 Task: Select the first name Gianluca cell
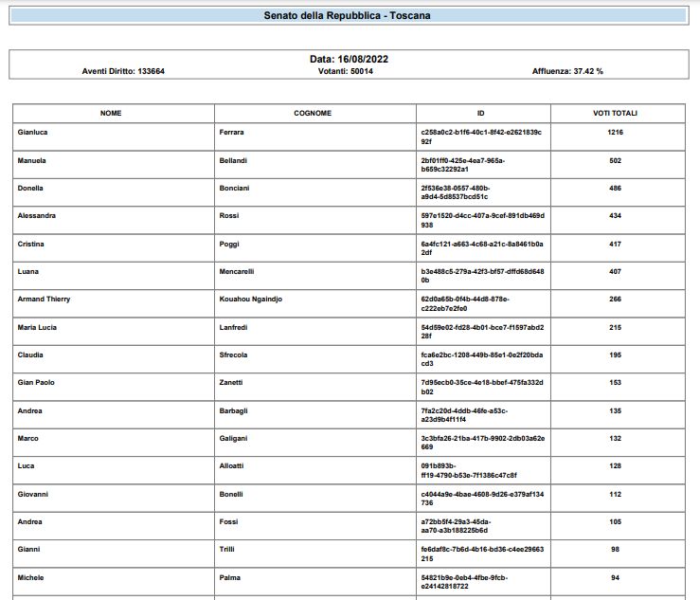(33, 133)
